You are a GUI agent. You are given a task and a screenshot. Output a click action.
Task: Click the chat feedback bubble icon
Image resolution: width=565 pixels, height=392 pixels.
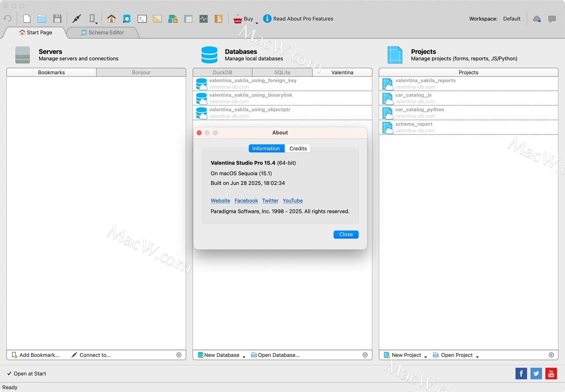552,19
